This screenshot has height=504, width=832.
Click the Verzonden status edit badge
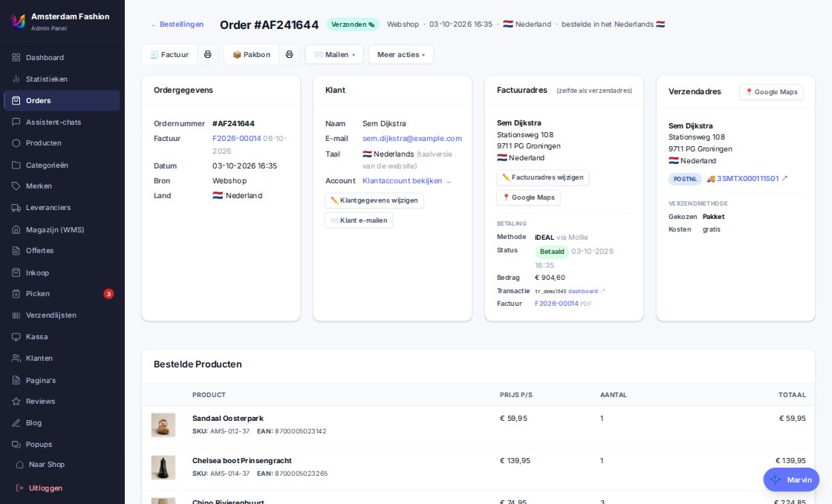tap(352, 24)
